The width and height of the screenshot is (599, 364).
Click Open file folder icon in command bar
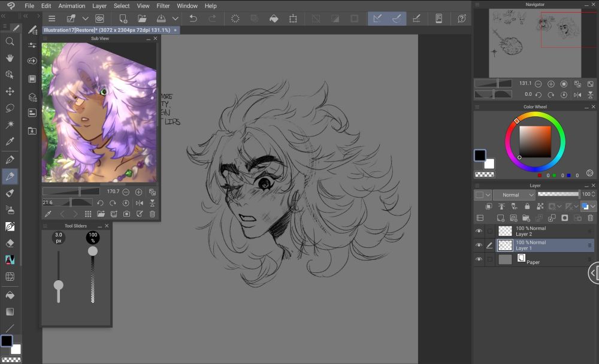[142, 19]
